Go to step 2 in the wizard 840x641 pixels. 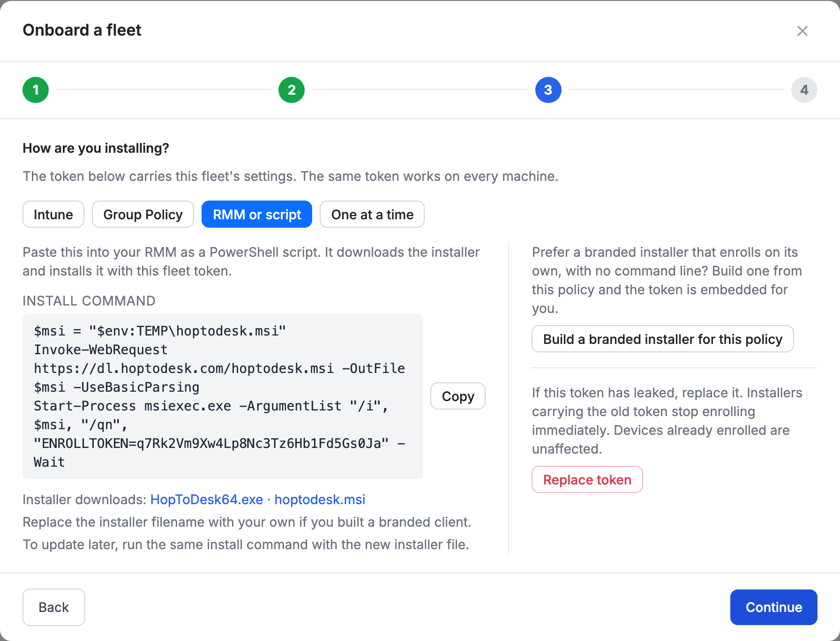292,90
